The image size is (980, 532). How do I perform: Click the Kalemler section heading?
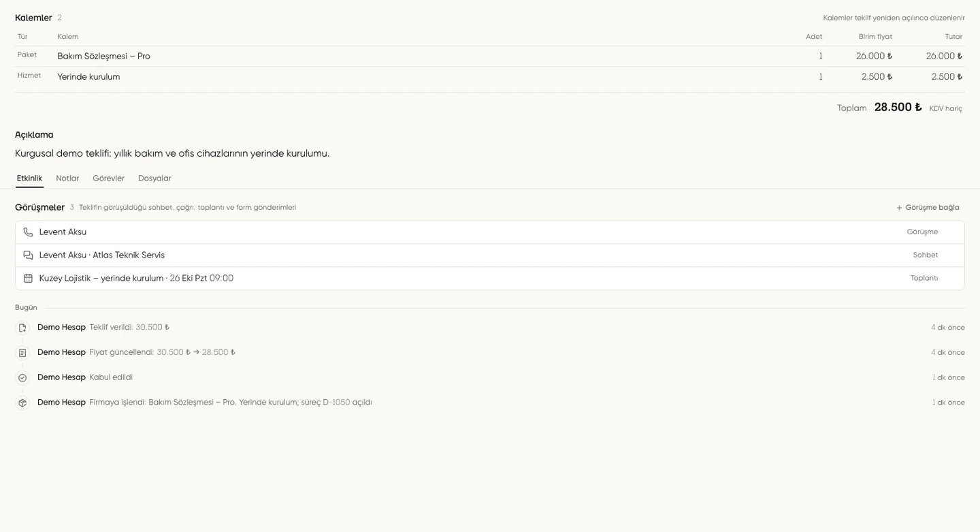33,18
